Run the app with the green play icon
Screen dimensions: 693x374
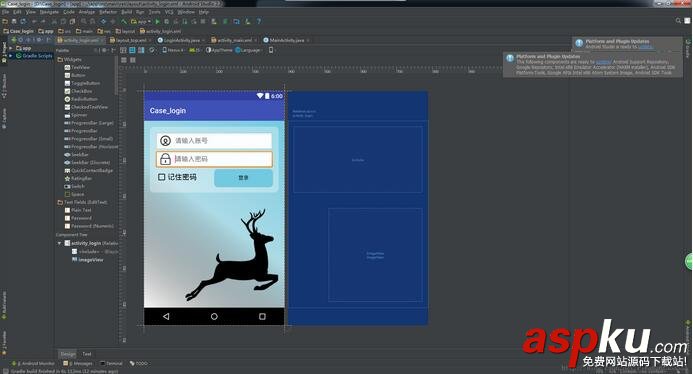click(x=158, y=21)
